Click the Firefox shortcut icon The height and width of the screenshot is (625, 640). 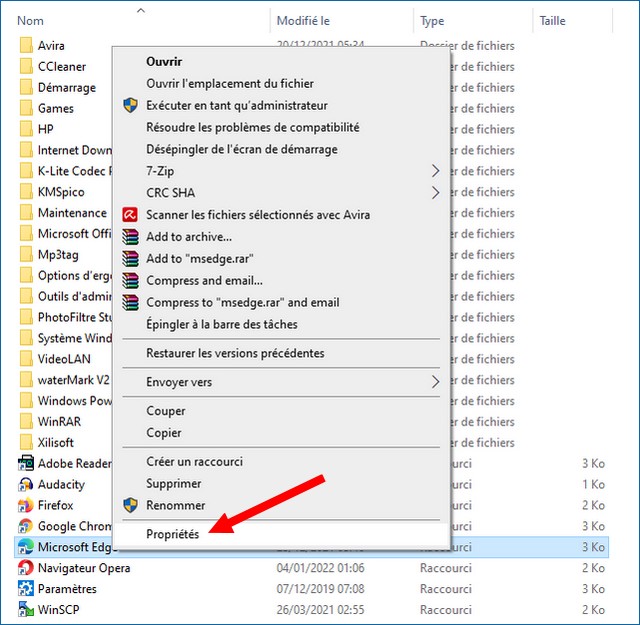tap(26, 505)
